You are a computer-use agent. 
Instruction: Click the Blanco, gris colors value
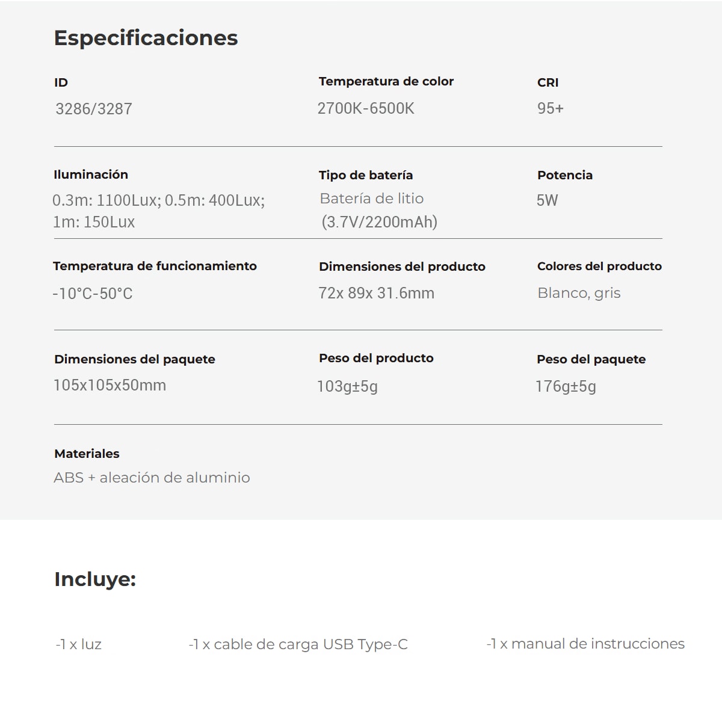click(x=579, y=293)
